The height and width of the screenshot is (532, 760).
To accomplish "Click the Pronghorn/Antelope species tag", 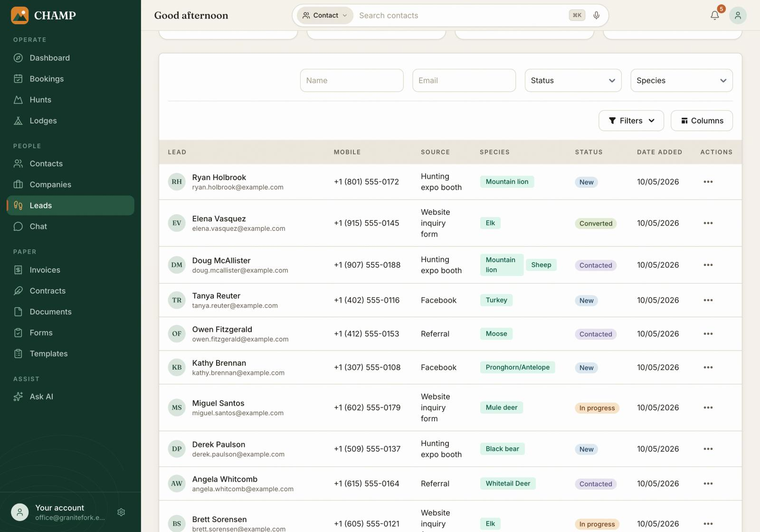I will point(517,367).
